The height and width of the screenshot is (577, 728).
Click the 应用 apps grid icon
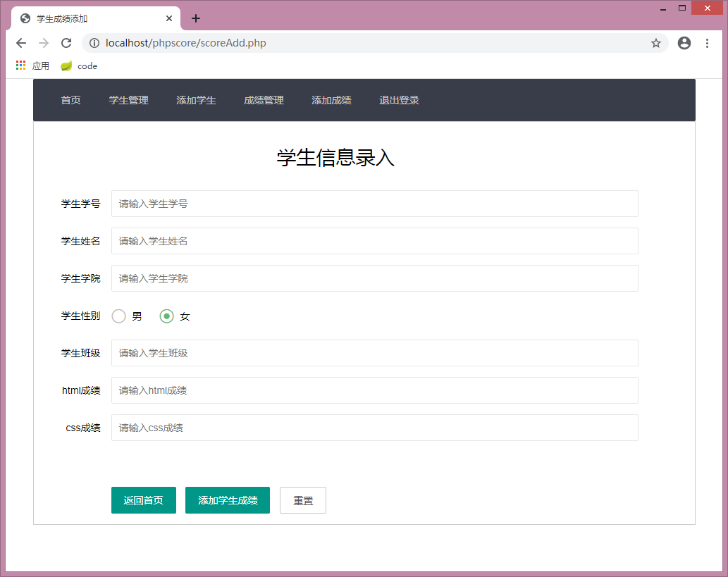pyautogui.click(x=20, y=65)
